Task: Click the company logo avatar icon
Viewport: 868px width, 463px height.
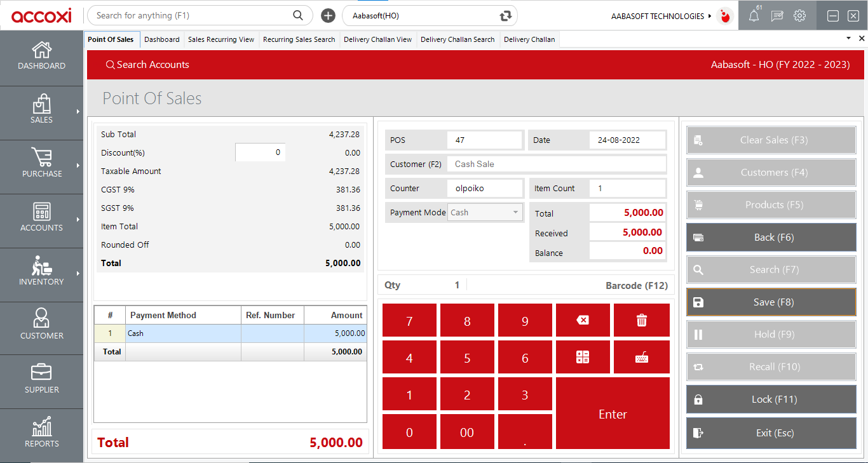Action: [724, 16]
